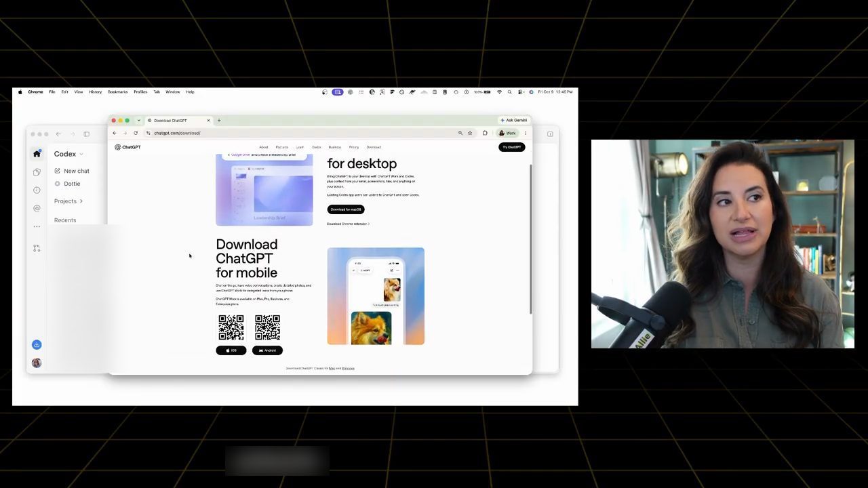Click the Recents label in Codex sidebar
Image resolution: width=868 pixels, height=488 pixels.
(65, 220)
